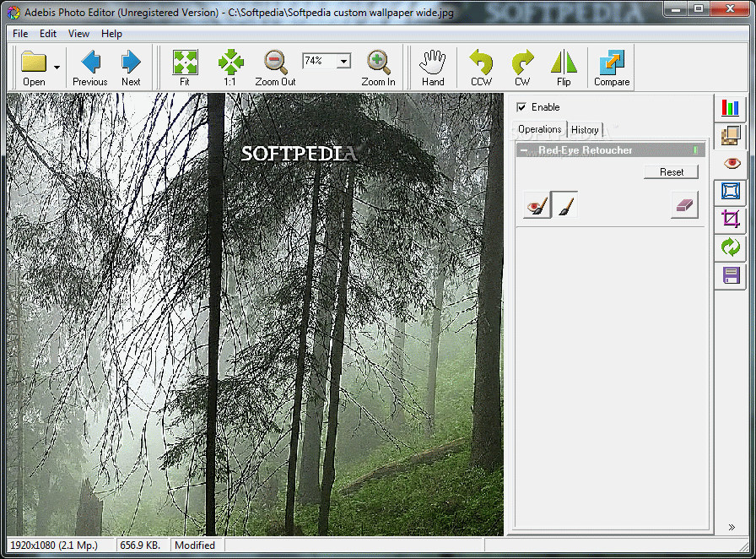The width and height of the screenshot is (756, 559).
Task: Open the resize frame sidebar tool
Action: (x=731, y=191)
